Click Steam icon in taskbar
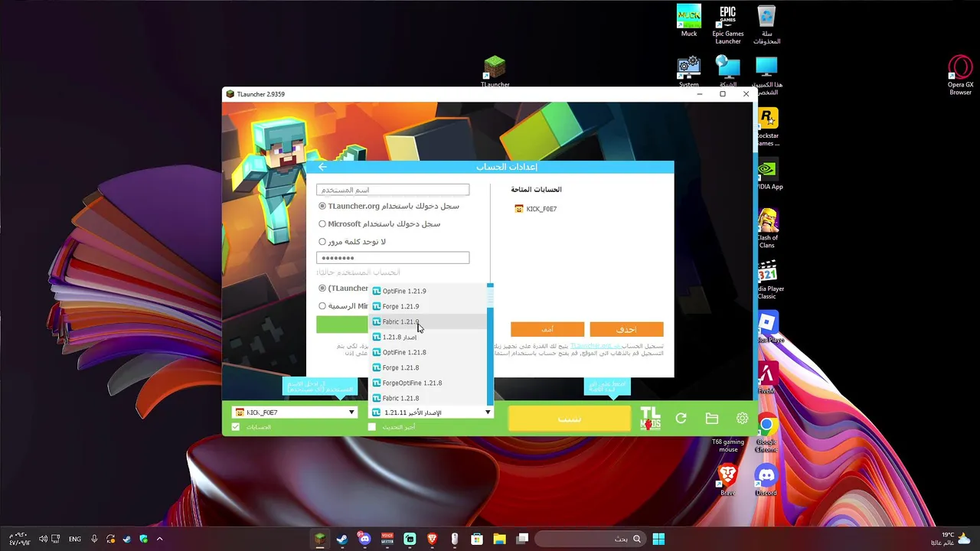Image resolution: width=980 pixels, height=551 pixels. (342, 539)
